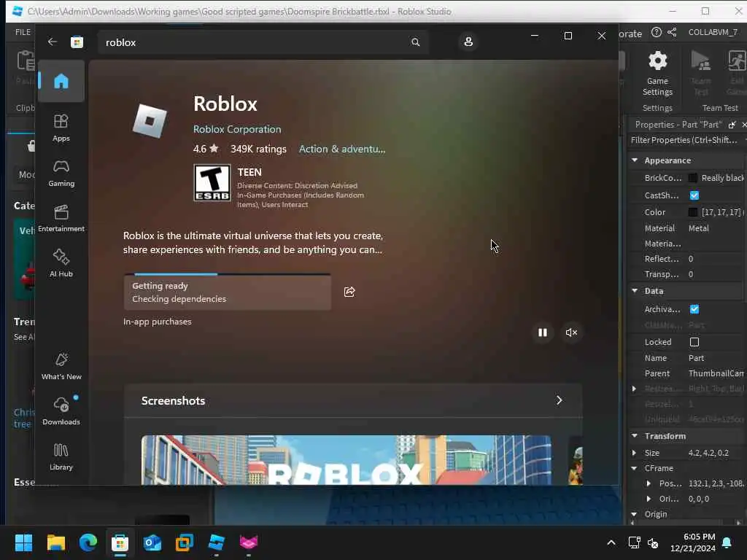Open What's New in Store sidebar
Viewport: 747px width, 560px height.
(x=61, y=366)
